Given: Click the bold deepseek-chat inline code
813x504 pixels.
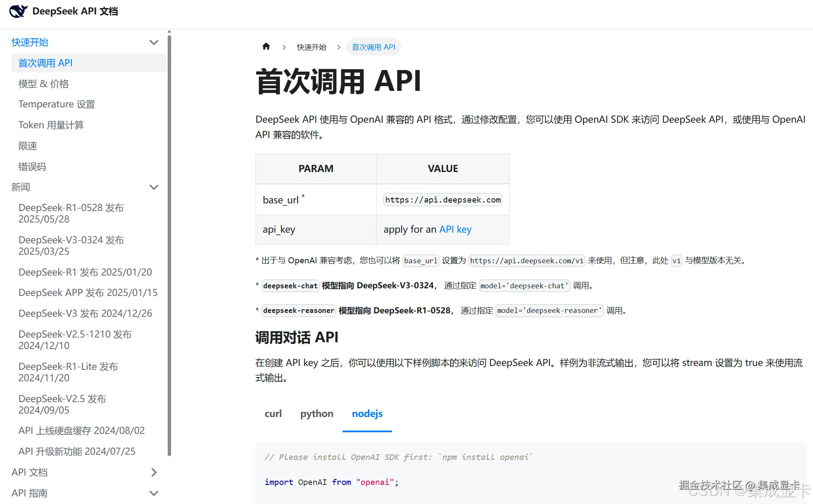Looking at the screenshot, I should click(x=290, y=286).
